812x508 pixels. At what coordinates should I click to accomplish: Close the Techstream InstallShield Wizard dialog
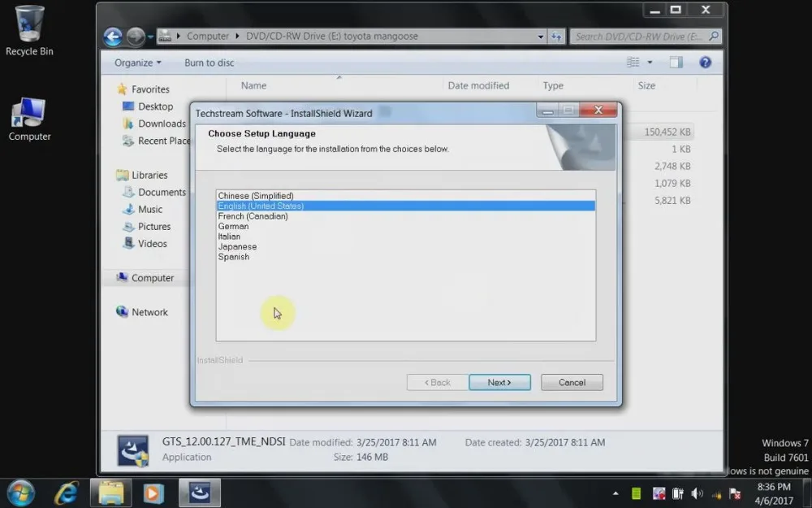tap(598, 110)
